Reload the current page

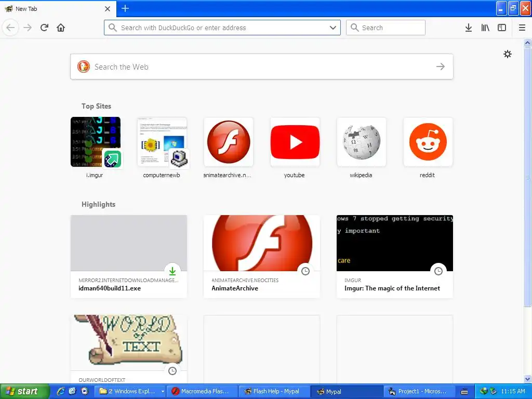tap(44, 28)
